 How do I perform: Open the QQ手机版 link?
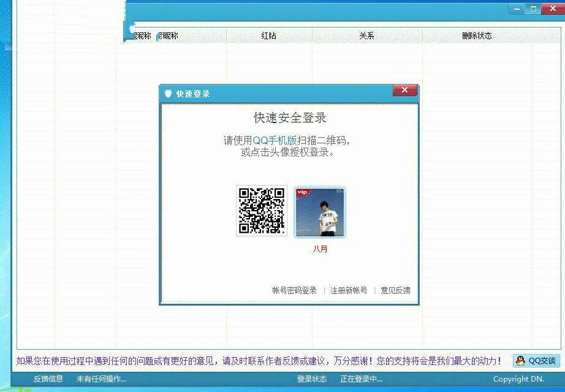coord(275,140)
